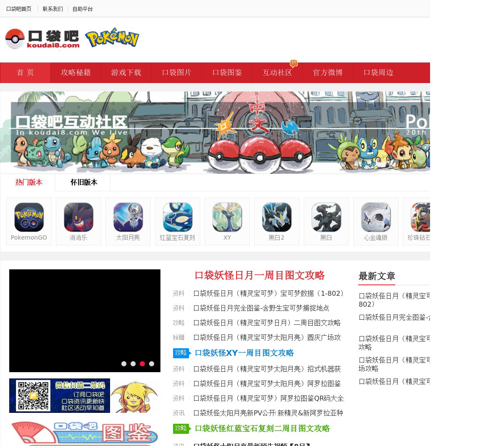This screenshot has width=504, height=446.
Task: Open 攻略秘籍 navigation item
Action: (76, 73)
